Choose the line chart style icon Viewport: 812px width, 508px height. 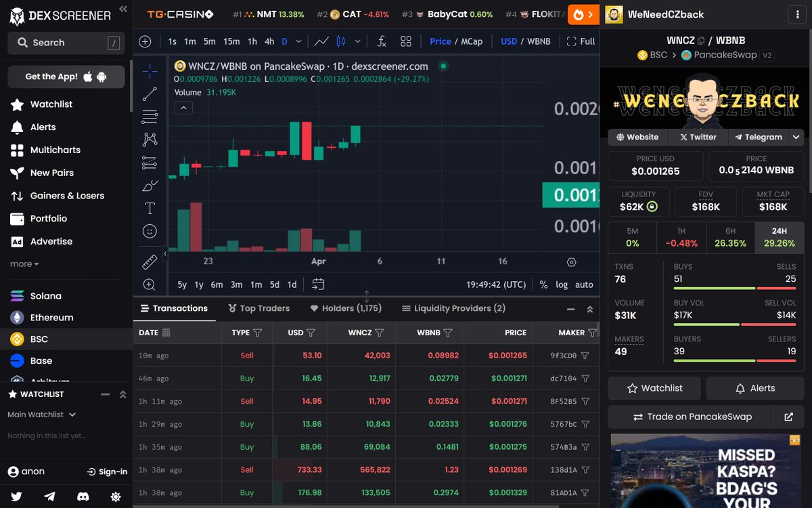tap(321, 41)
